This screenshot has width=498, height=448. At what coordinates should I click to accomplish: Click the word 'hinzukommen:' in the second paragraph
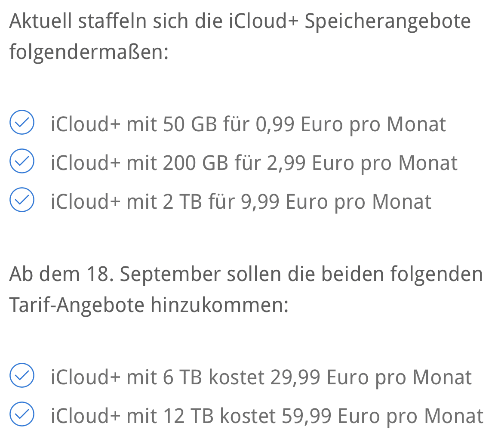219,305
